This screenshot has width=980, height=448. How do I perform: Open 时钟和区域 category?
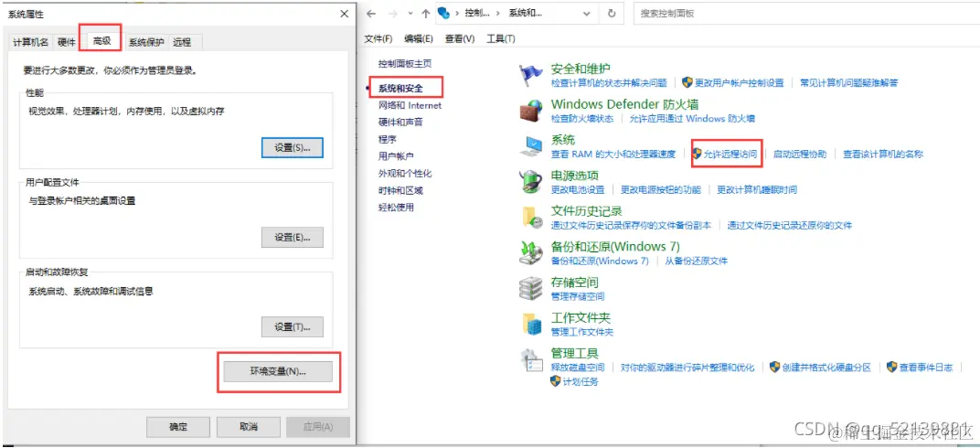(x=400, y=190)
